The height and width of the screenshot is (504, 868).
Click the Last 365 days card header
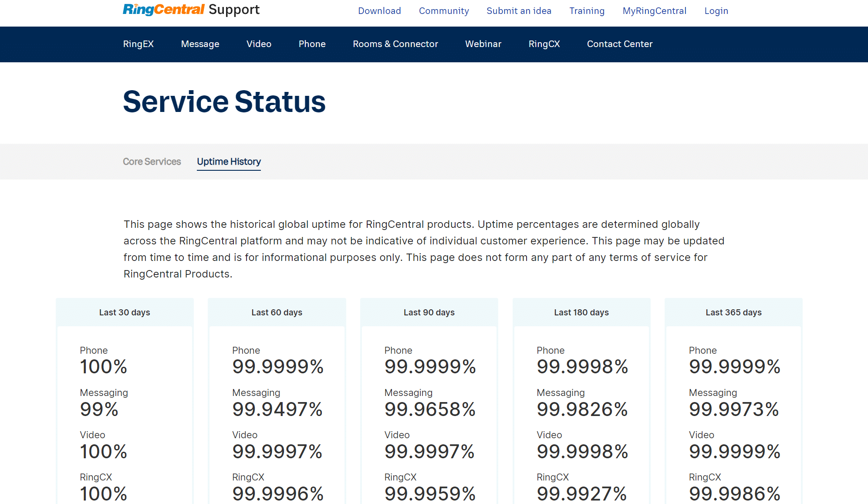tap(733, 312)
